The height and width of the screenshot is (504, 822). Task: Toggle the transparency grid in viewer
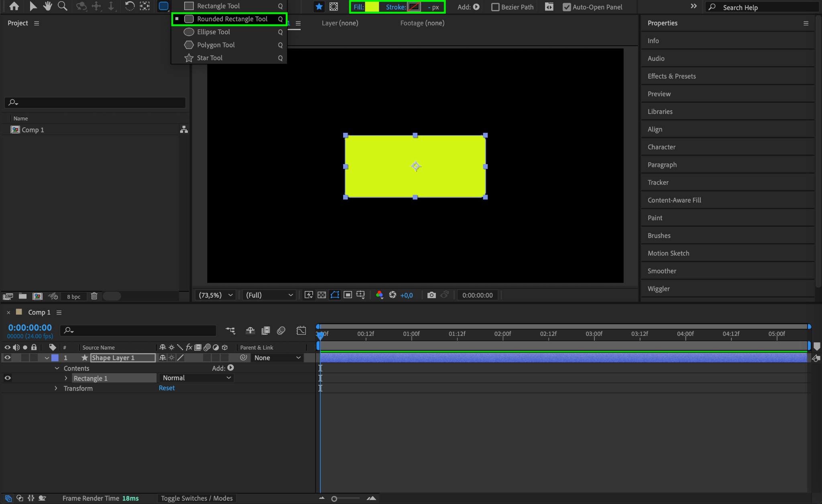point(321,295)
